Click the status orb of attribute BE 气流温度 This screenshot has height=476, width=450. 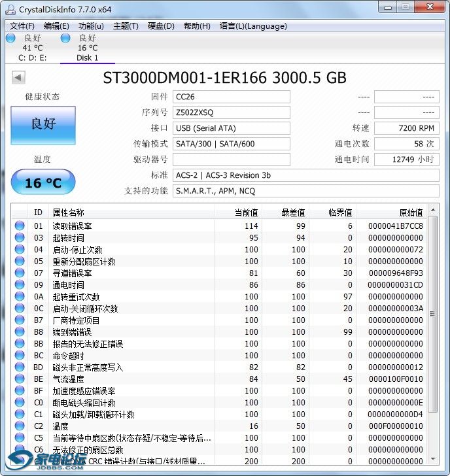[20, 379]
